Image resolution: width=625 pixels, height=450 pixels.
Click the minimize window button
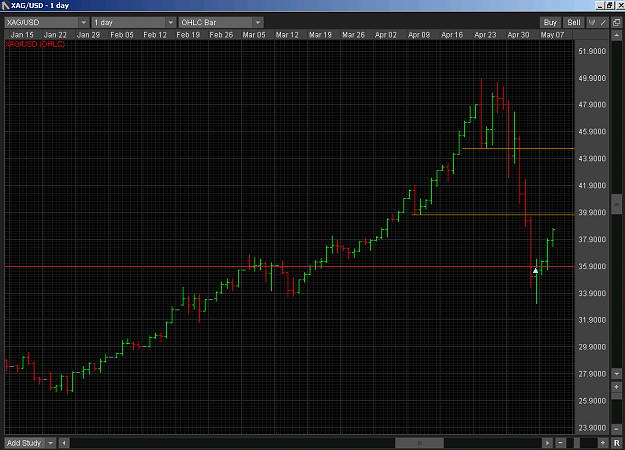click(600, 5)
